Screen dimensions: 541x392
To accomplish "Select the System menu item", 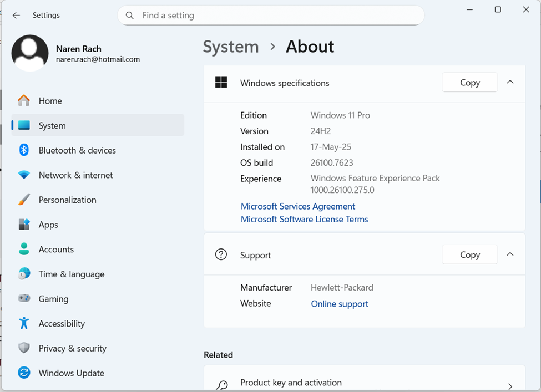I will 52,126.
